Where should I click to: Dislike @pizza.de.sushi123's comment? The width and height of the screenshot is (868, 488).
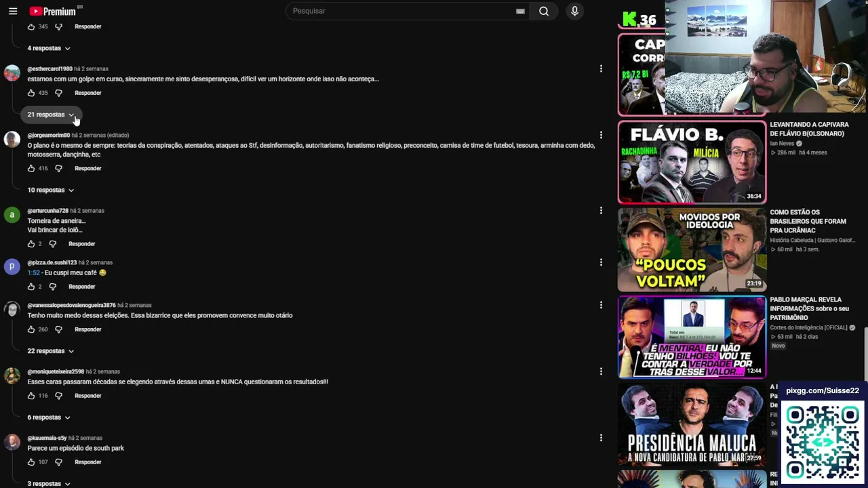[52, 287]
